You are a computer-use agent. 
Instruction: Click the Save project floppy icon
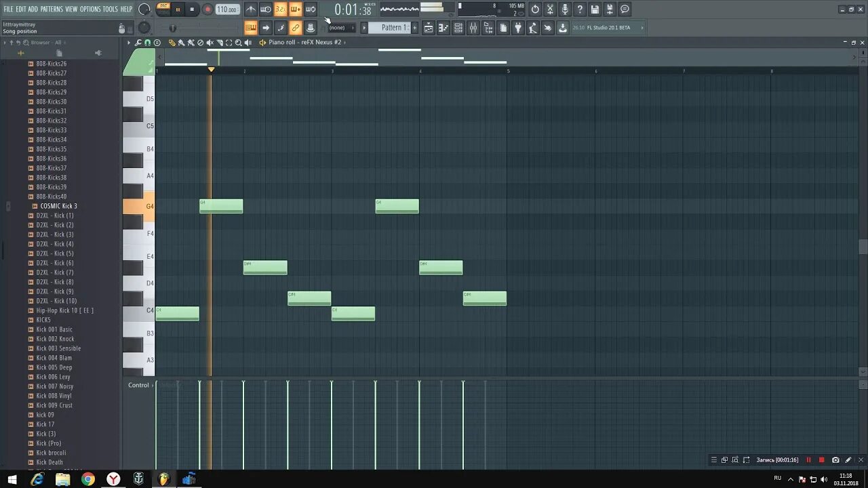[595, 9]
